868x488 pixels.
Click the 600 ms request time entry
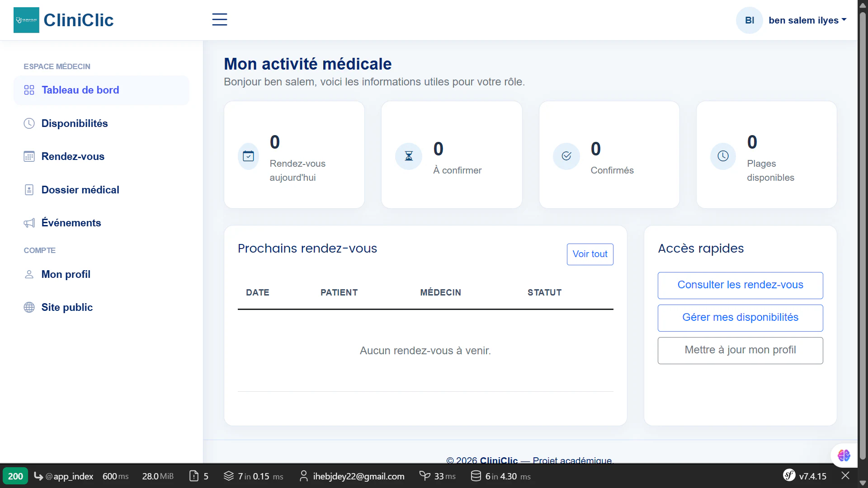click(115, 476)
